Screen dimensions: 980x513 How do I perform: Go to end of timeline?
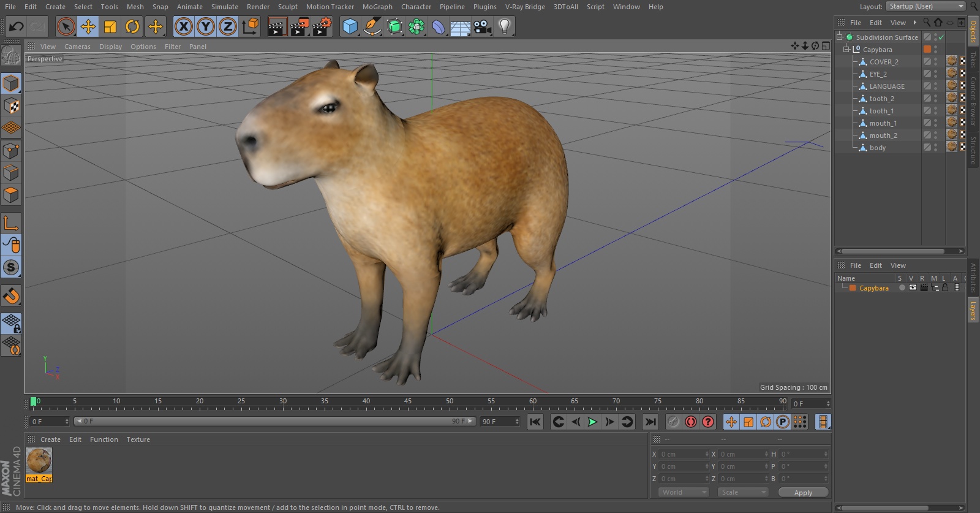(650, 422)
